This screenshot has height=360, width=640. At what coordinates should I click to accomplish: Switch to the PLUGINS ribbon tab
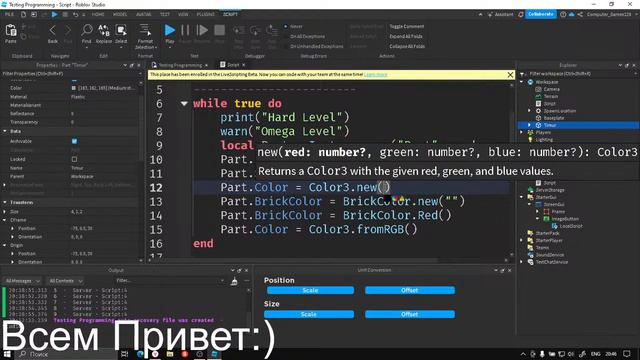pos(206,14)
